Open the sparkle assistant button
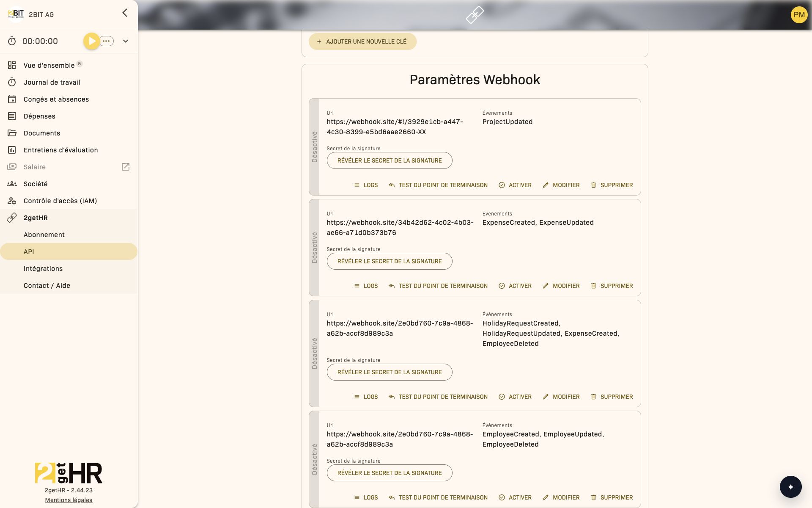Screen dimensions: 812x508 790,487
